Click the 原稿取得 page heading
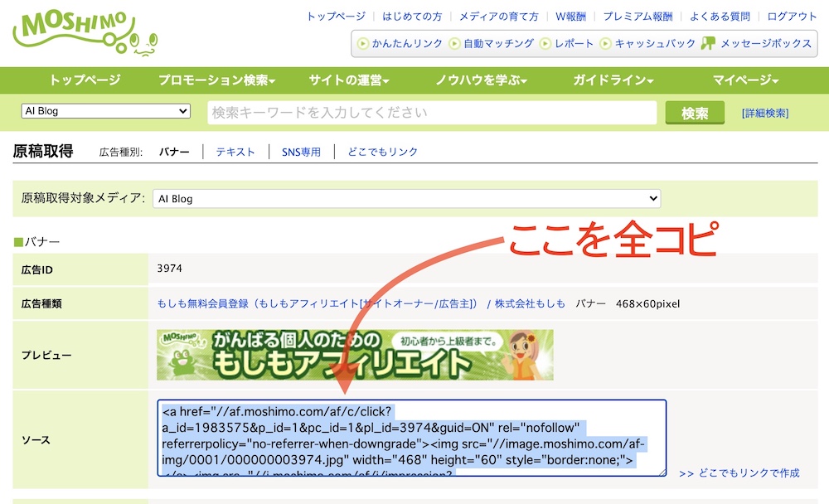 click(43, 151)
